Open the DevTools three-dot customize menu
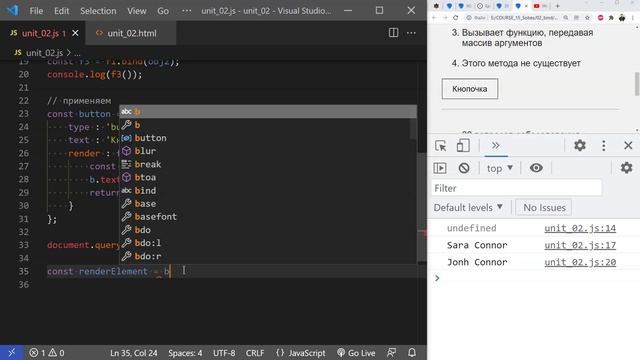The width and height of the screenshot is (640, 360). click(604, 145)
